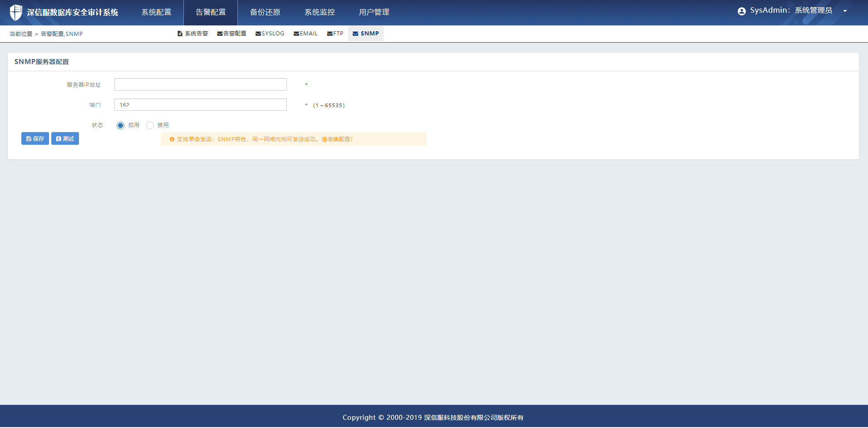Focus the 服务器IP地址 input field
Screen dimensions: 868x428
(x=200, y=84)
